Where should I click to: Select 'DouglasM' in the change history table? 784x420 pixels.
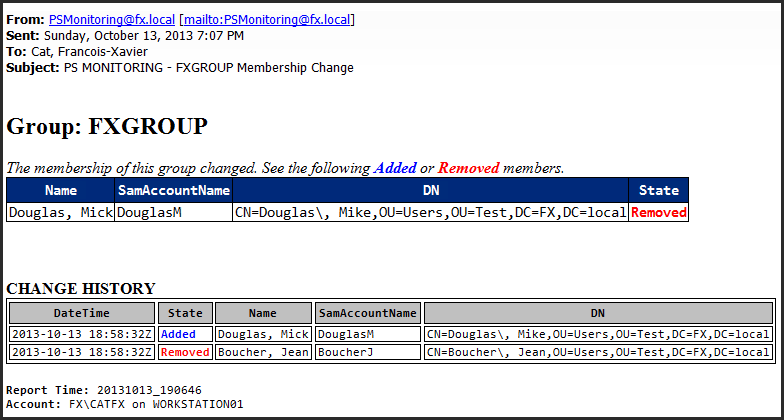pyautogui.click(x=368, y=334)
